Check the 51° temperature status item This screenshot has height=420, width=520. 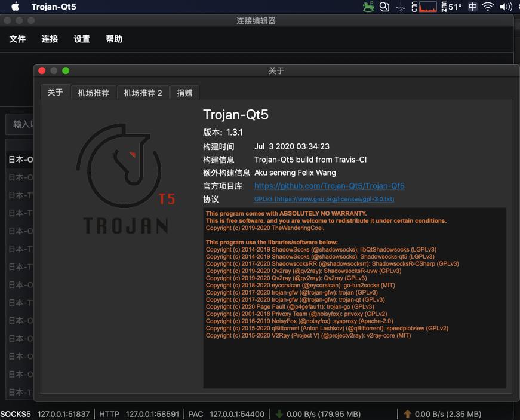point(455,7)
